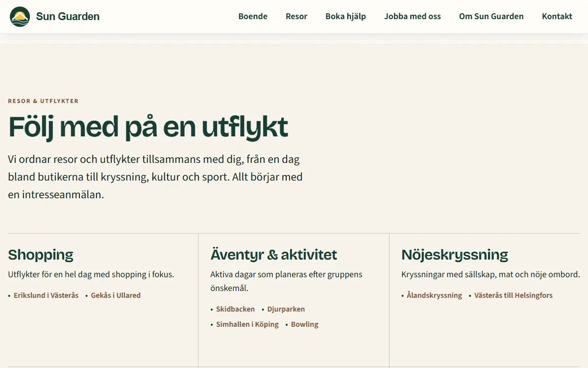Image resolution: width=588 pixels, height=368 pixels.
Task: Open the Boende menu item
Action: [x=253, y=16]
